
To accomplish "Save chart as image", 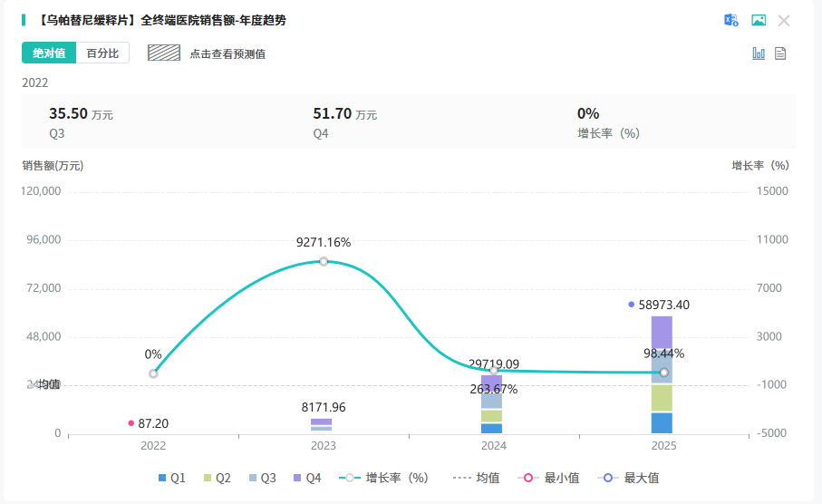I will 759,20.
